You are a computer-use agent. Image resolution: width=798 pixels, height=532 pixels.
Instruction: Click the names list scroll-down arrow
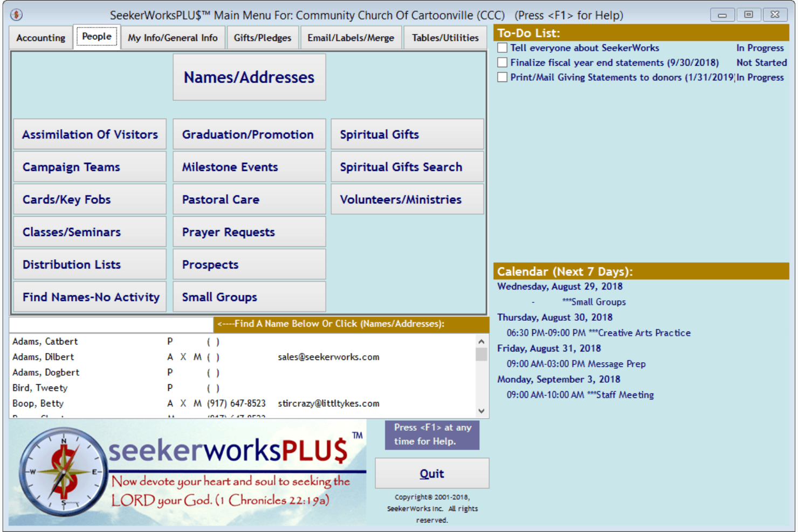click(x=481, y=411)
